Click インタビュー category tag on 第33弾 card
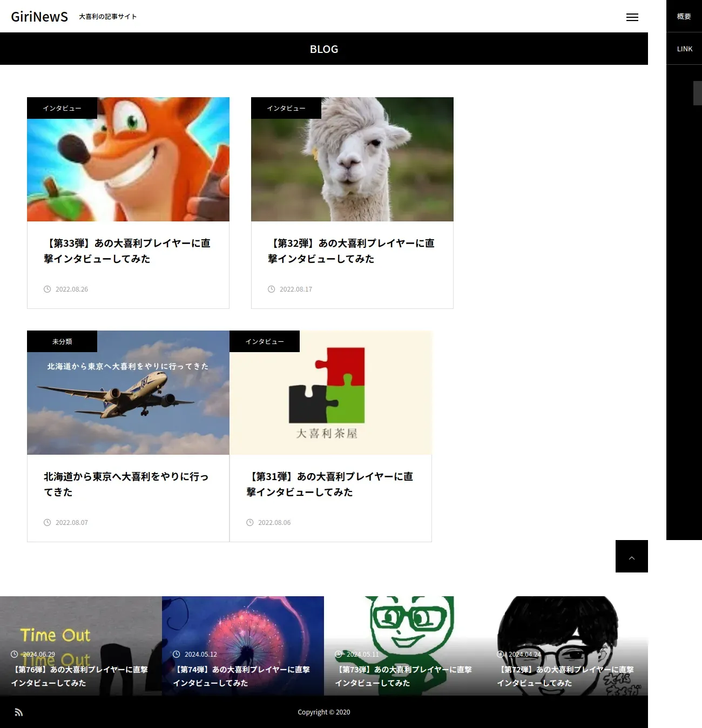This screenshot has height=728, width=702. tap(62, 108)
